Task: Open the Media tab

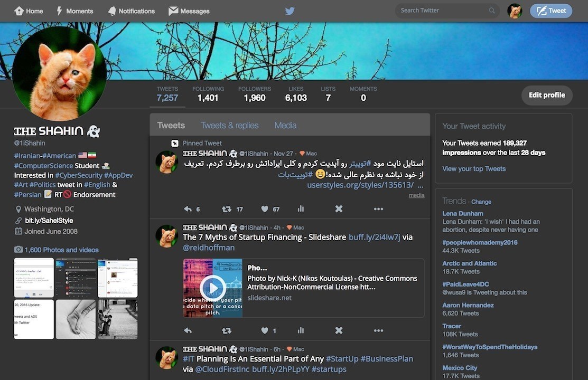Action: coord(285,125)
